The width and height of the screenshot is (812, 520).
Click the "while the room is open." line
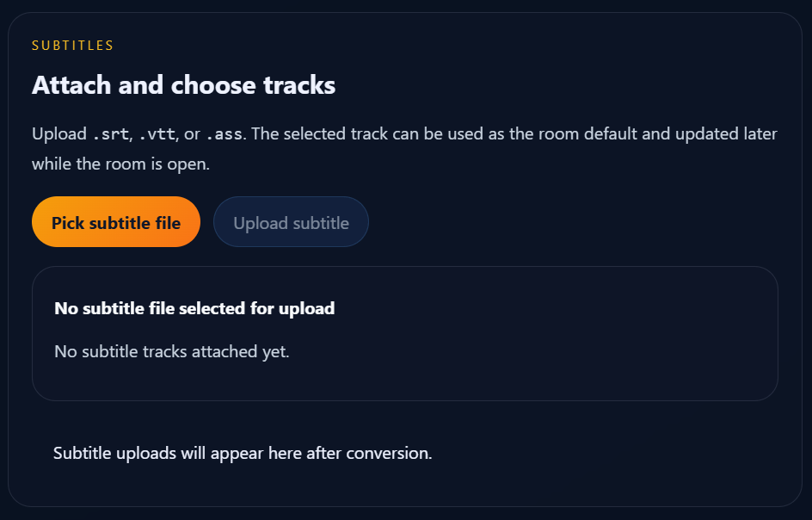(120, 164)
